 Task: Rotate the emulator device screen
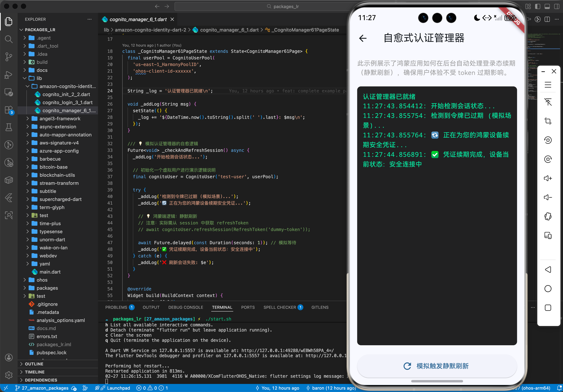pos(548,216)
